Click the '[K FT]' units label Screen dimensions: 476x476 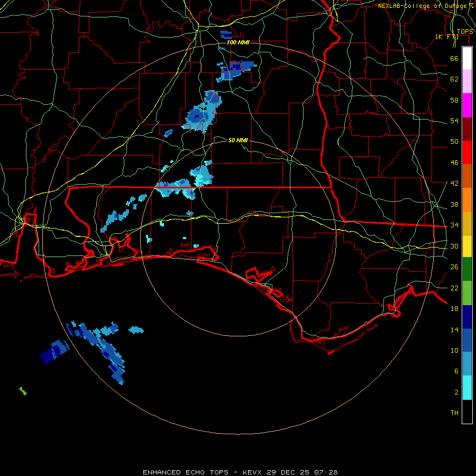pos(447,37)
